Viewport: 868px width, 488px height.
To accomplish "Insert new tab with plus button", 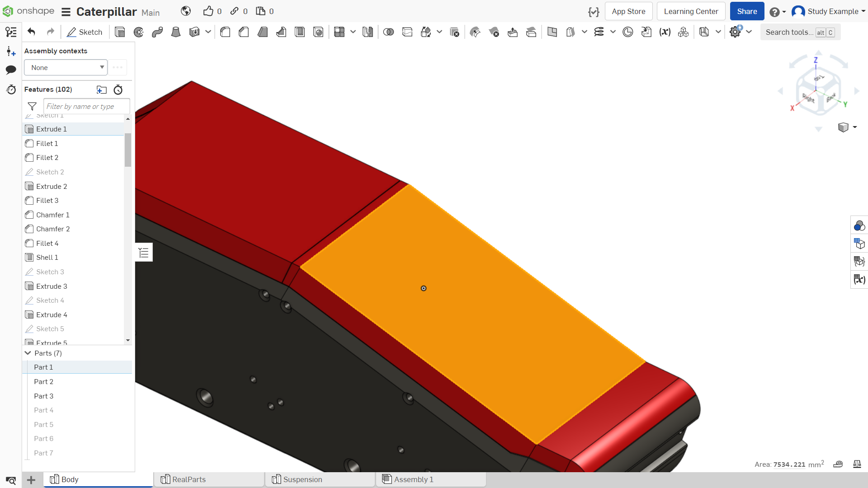I will (31, 480).
